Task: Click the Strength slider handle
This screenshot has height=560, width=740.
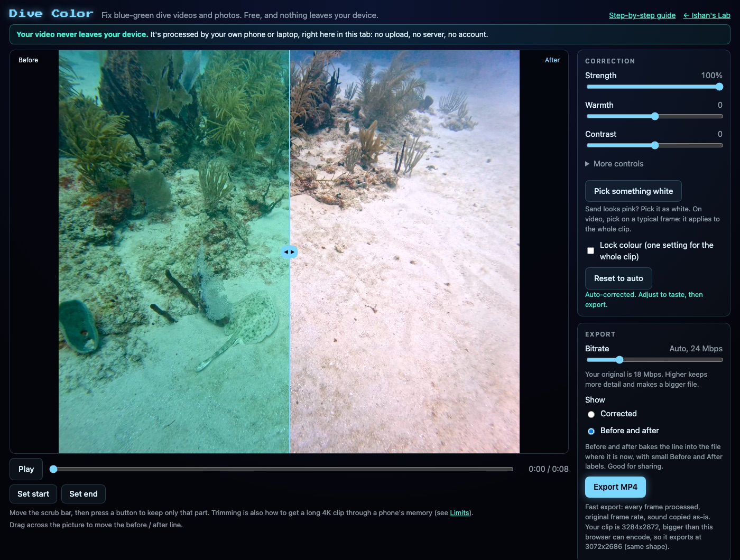Action: point(719,87)
